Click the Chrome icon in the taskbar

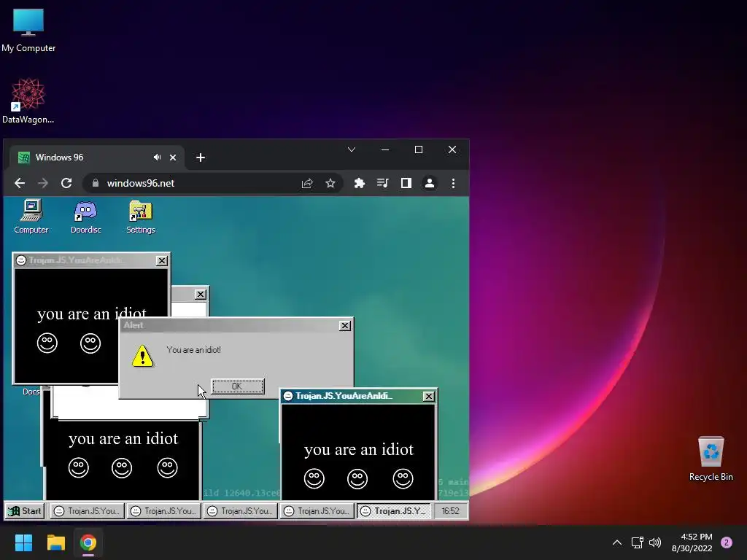coord(88,542)
